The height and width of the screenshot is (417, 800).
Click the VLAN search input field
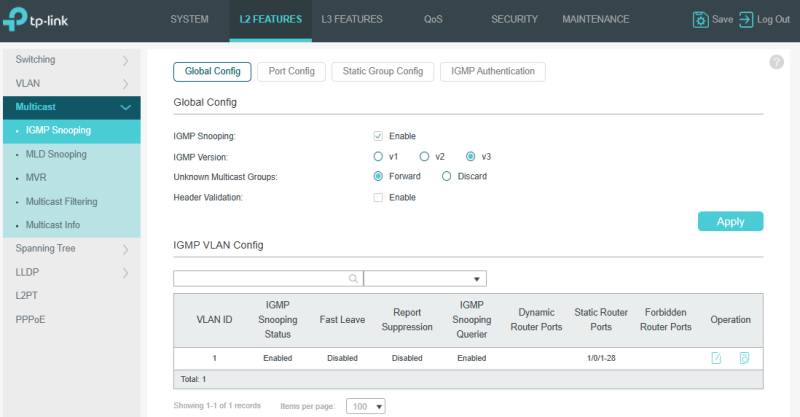(x=260, y=279)
